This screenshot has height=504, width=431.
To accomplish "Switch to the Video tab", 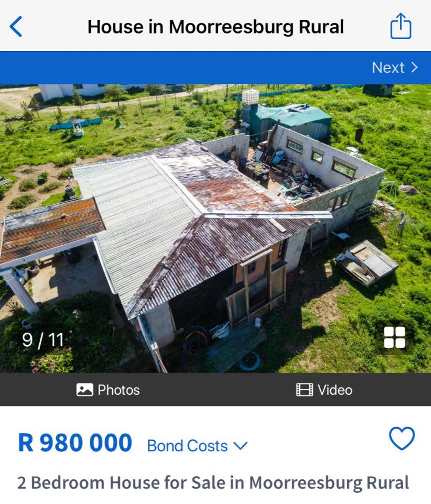I will tap(324, 390).
